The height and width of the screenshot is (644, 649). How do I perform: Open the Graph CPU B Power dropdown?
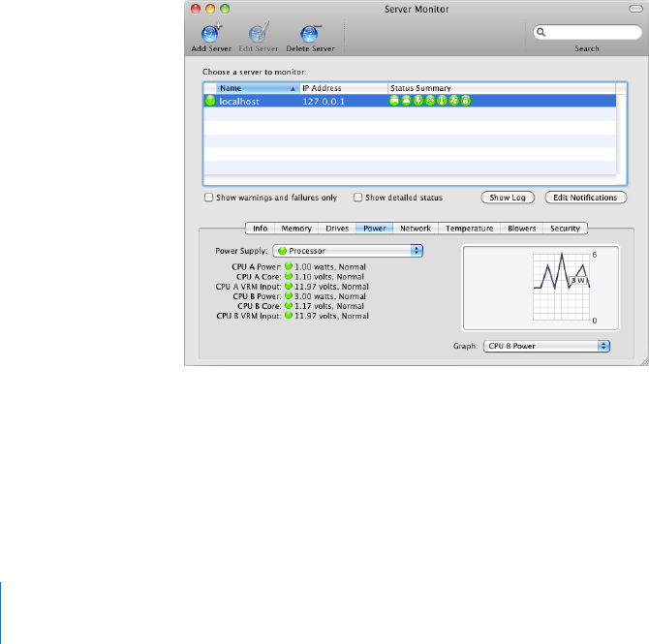tap(546, 346)
